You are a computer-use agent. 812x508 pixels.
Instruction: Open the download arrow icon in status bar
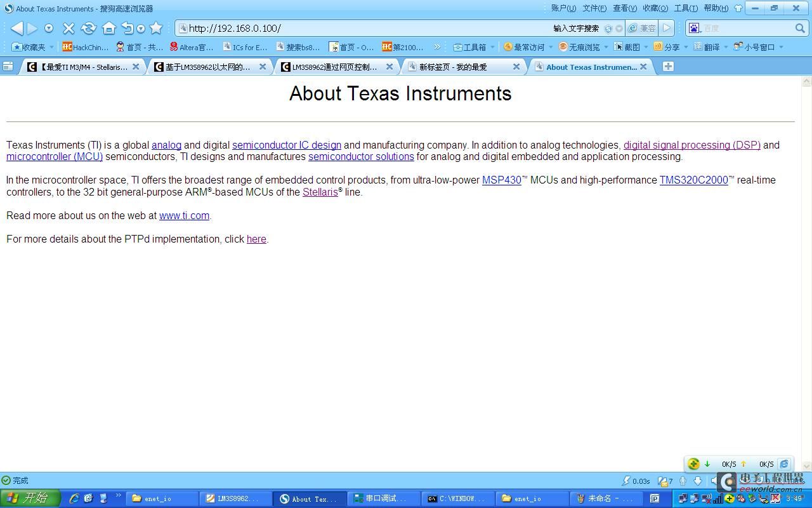click(698, 481)
